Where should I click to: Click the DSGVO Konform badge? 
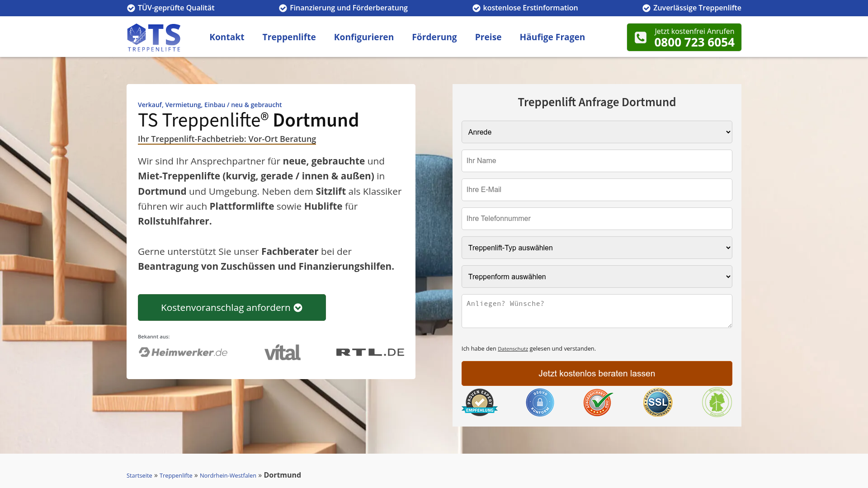[x=540, y=402]
